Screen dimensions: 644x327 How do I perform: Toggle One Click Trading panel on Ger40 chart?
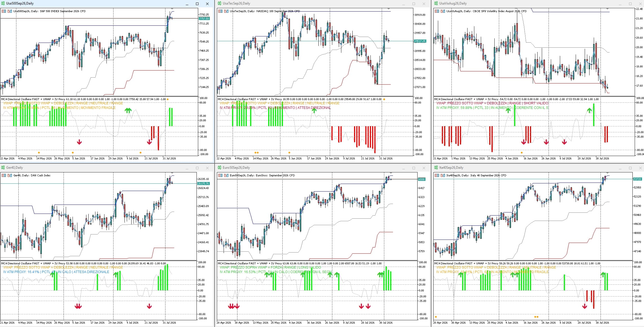click(x=10, y=175)
